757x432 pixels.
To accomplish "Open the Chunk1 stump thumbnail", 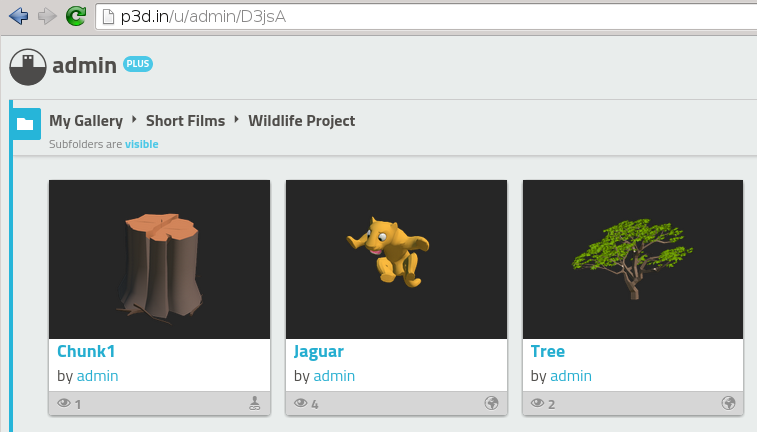I will [159, 259].
